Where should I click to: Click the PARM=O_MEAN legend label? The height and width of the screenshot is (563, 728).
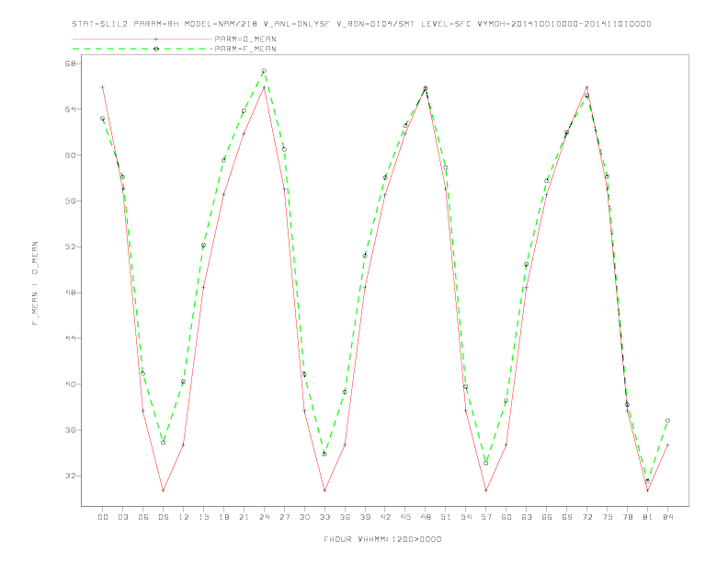(x=245, y=39)
